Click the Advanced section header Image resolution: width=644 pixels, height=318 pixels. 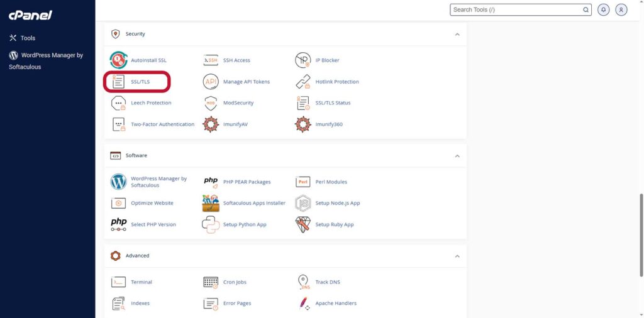(x=286, y=256)
